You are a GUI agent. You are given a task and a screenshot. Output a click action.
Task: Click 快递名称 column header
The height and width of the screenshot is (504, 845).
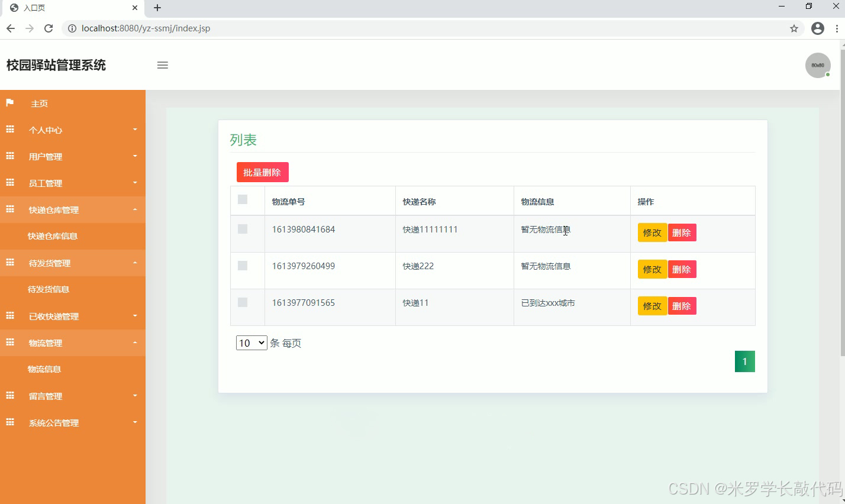point(419,202)
